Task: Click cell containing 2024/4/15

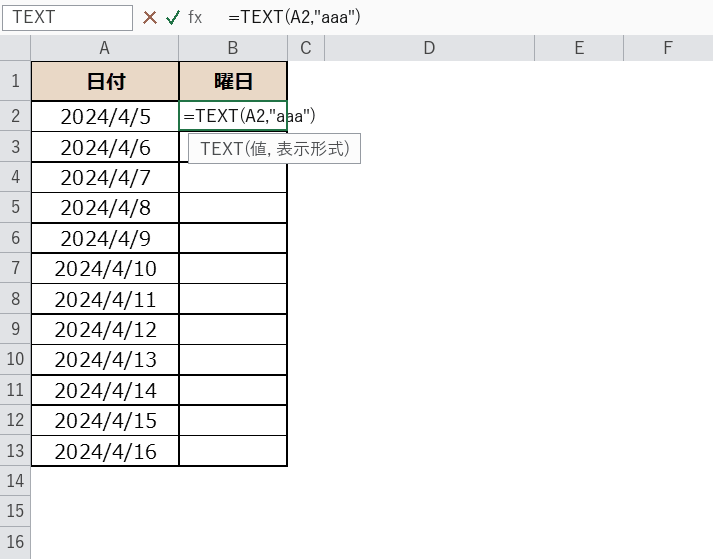Action: coord(105,421)
